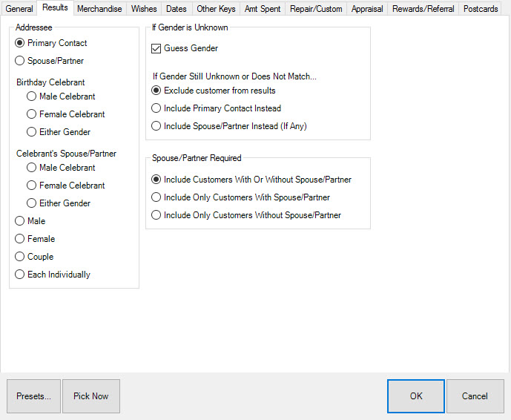Viewport: 511px width, 420px height.
Task: Confirm the dialog with OK
Action: point(416,396)
